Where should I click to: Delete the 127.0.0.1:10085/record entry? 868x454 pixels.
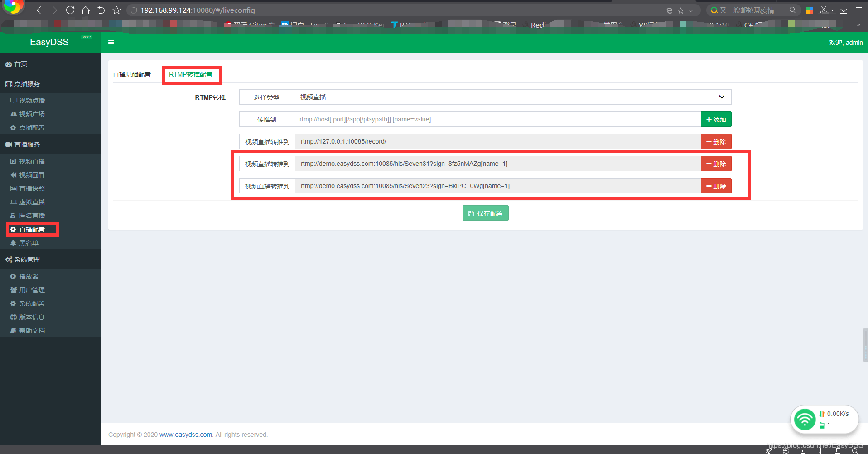point(716,142)
